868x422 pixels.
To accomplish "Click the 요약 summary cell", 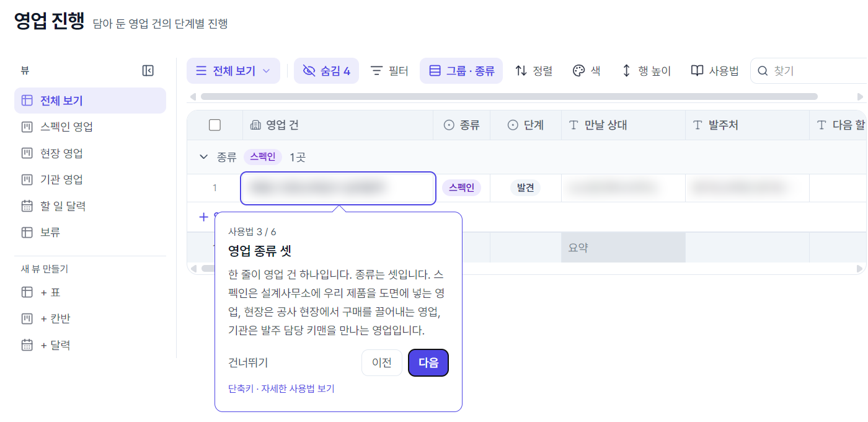I will (623, 248).
